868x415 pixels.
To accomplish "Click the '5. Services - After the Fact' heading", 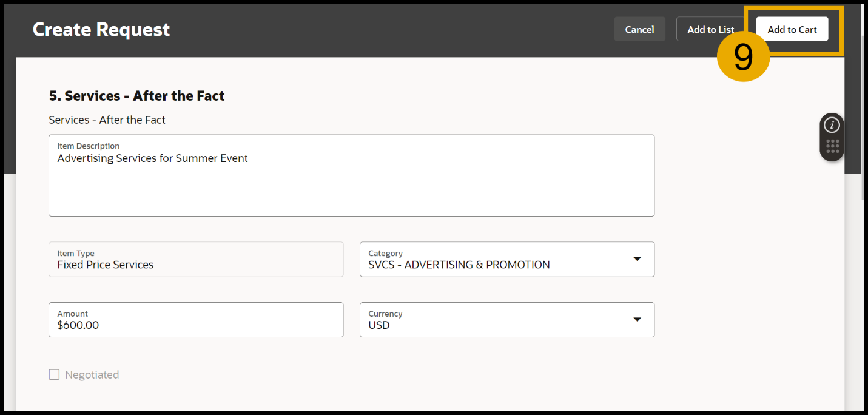I will pyautogui.click(x=136, y=96).
